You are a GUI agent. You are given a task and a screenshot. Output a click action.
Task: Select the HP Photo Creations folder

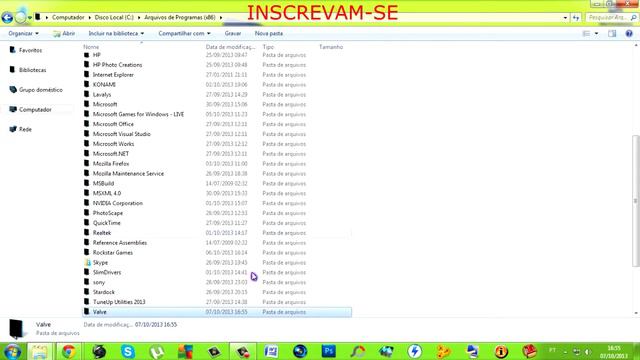(x=118, y=65)
